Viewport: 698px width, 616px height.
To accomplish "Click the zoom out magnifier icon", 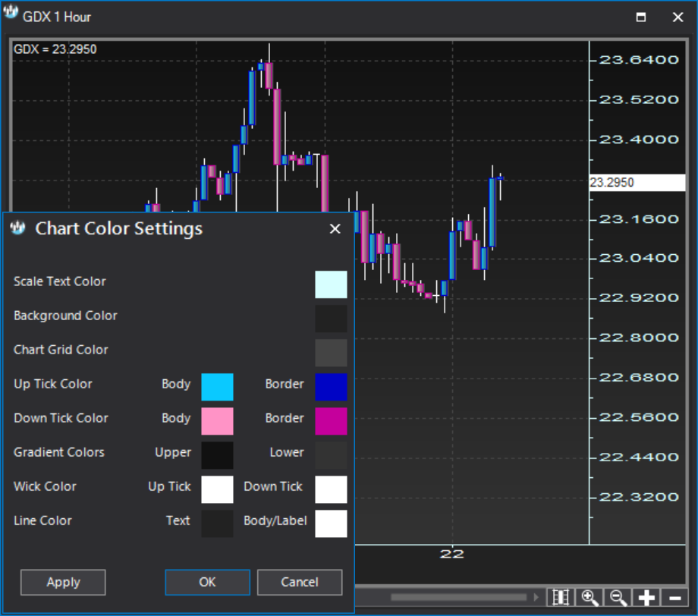I will (x=618, y=597).
